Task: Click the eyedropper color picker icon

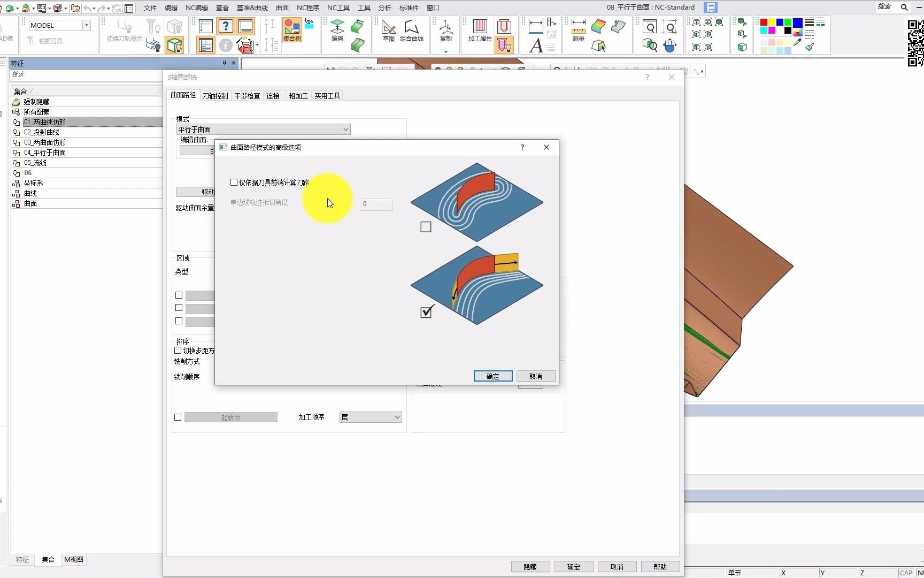Action: tap(797, 44)
